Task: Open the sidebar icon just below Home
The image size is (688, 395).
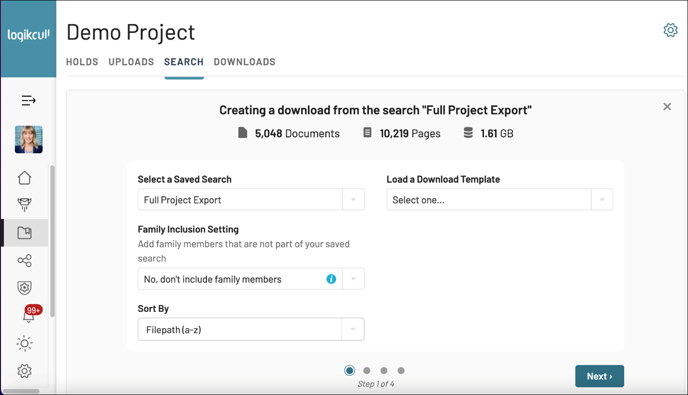Action: tap(25, 205)
